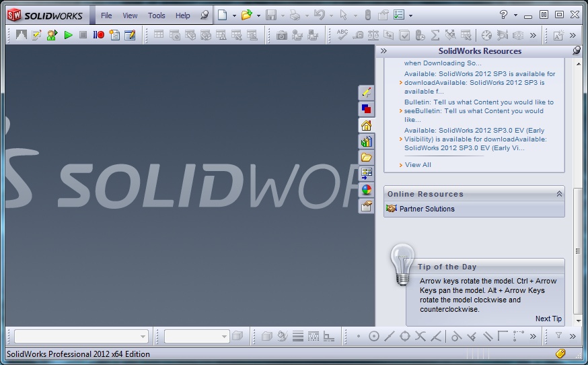Click the Tip of the Day lightbulb
Viewport: 588px width, 365px height.
click(402, 265)
